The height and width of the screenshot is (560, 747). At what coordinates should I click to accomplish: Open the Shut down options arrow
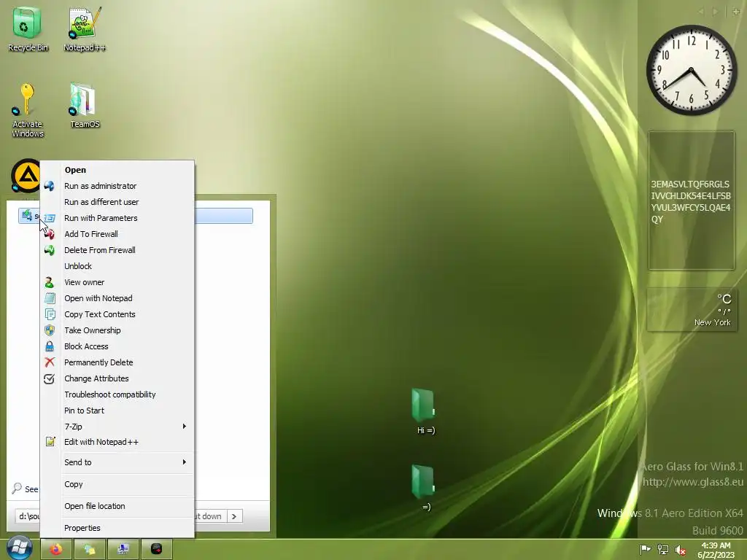pos(234,516)
